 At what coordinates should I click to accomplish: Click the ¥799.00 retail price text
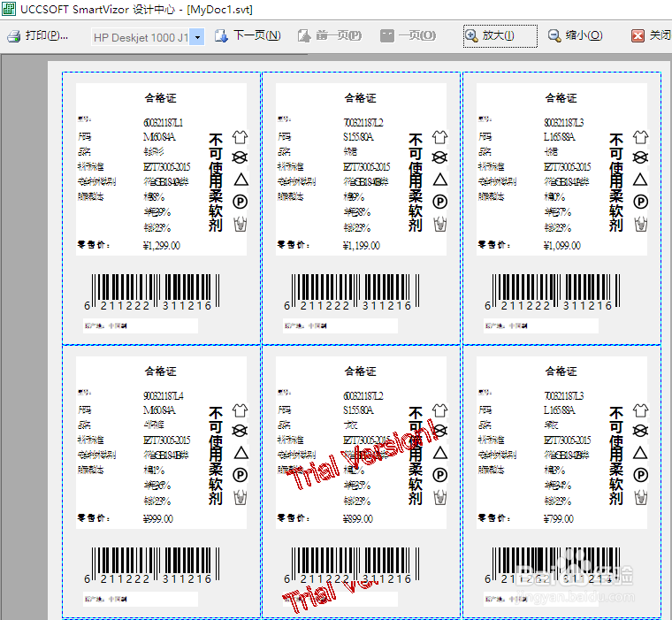point(559,519)
